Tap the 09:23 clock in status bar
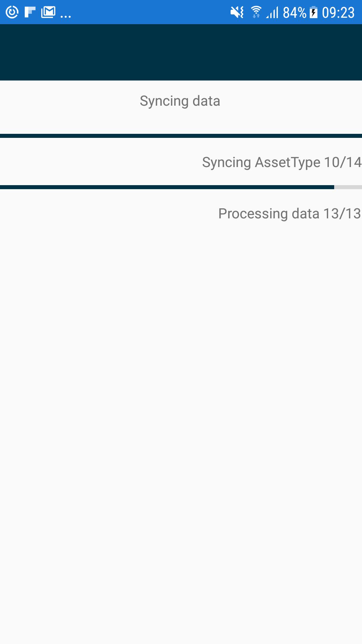This screenshot has height=644, width=362. (338, 13)
